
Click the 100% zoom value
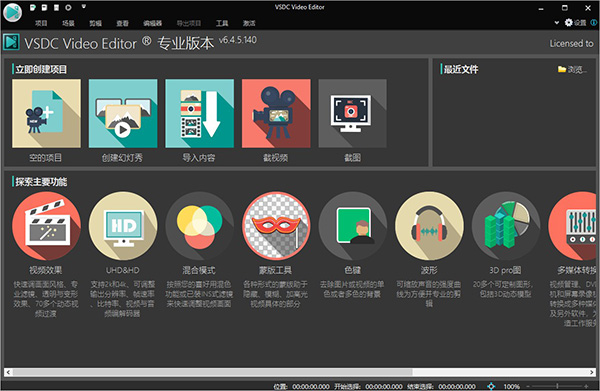point(511,386)
